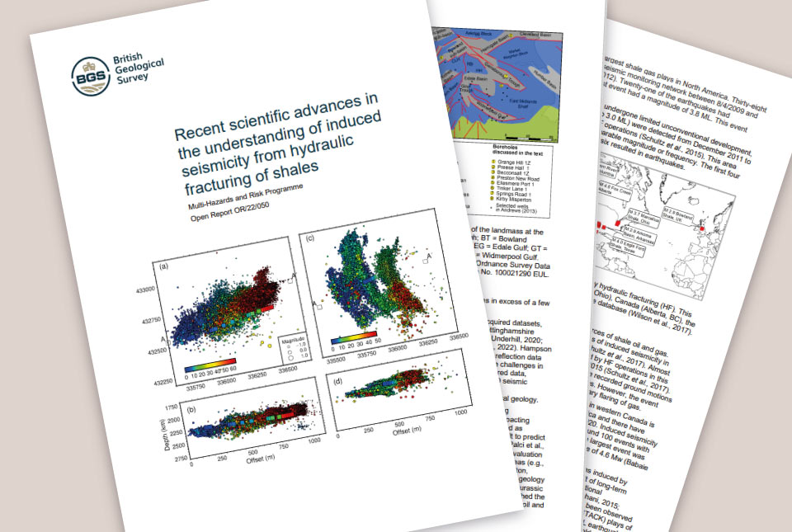Click the BGS circular logo emblem
The height and width of the screenshot is (532, 792).
[91, 76]
